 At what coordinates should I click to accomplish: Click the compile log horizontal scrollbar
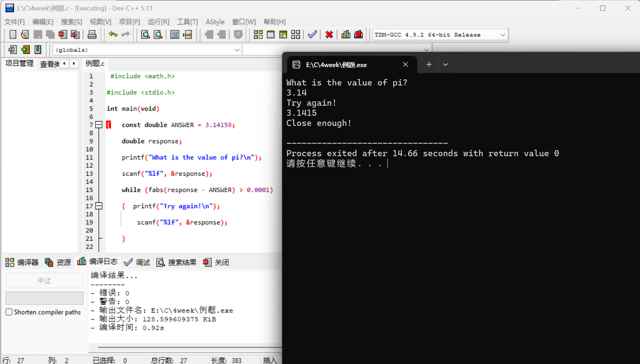[x=189, y=347]
